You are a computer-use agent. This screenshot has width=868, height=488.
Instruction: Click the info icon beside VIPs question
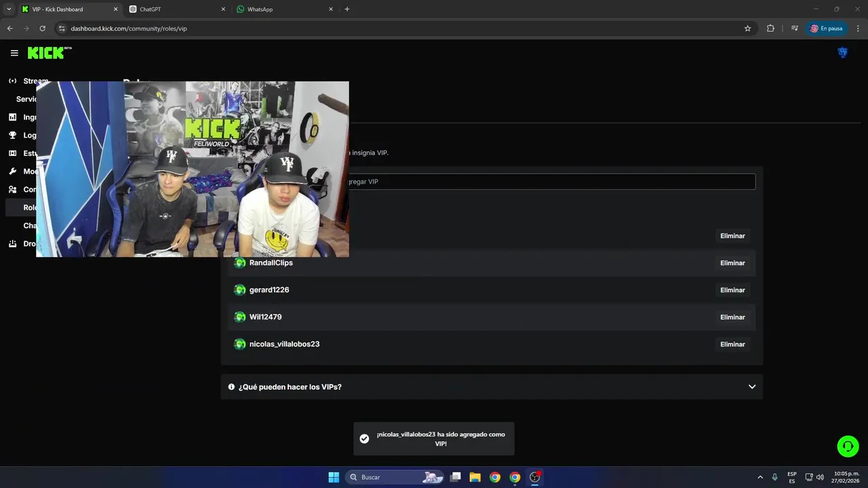231,387
